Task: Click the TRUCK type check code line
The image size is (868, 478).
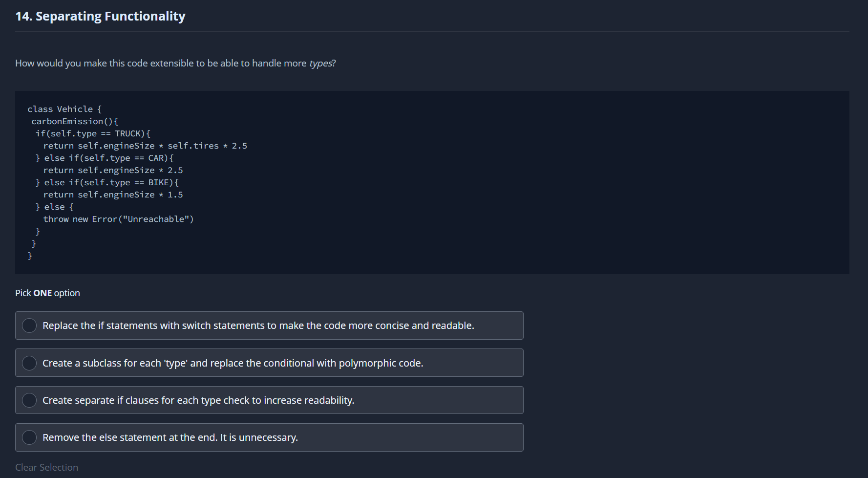Action: tap(93, 133)
